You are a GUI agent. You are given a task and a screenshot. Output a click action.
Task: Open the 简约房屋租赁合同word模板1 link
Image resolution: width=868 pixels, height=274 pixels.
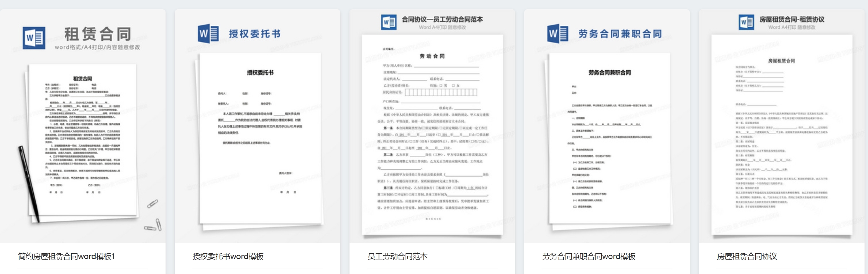click(x=66, y=256)
